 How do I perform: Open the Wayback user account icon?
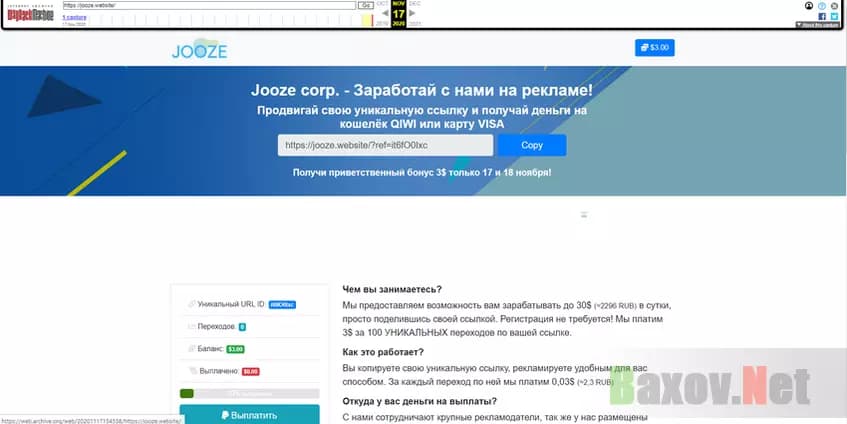coord(809,6)
